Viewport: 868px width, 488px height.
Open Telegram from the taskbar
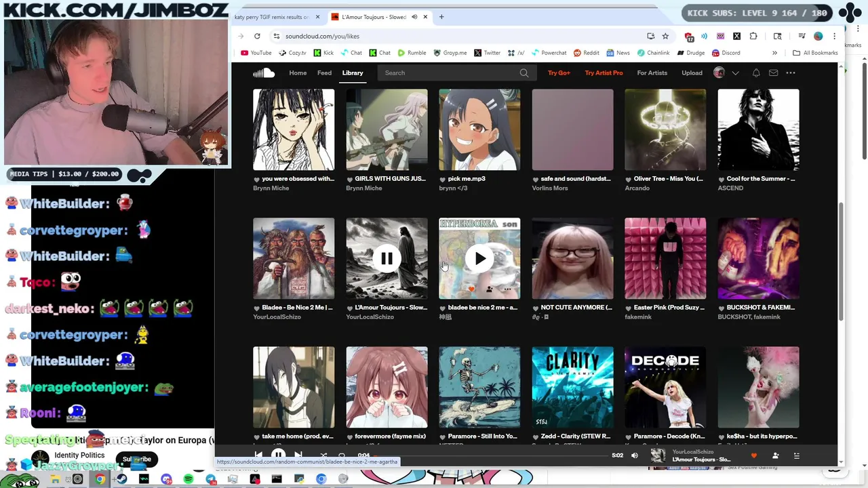(x=211, y=479)
